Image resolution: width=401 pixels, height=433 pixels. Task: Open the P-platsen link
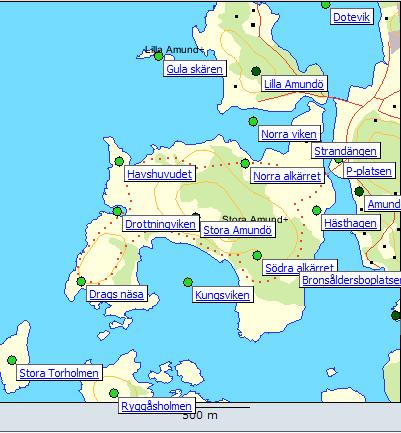(x=369, y=171)
